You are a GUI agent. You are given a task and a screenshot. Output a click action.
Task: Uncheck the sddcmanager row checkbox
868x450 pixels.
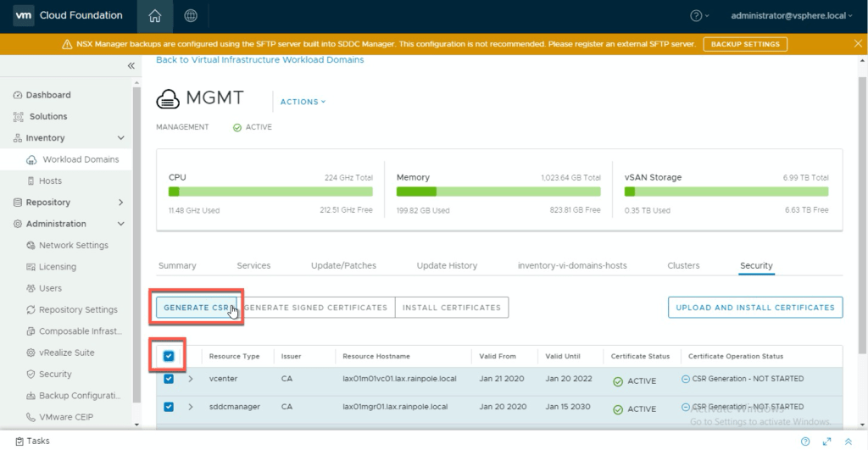[x=169, y=408]
